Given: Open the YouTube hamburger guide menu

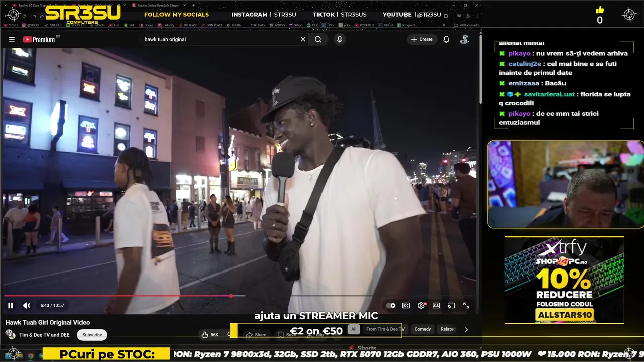Looking at the screenshot, I should click(x=11, y=39).
